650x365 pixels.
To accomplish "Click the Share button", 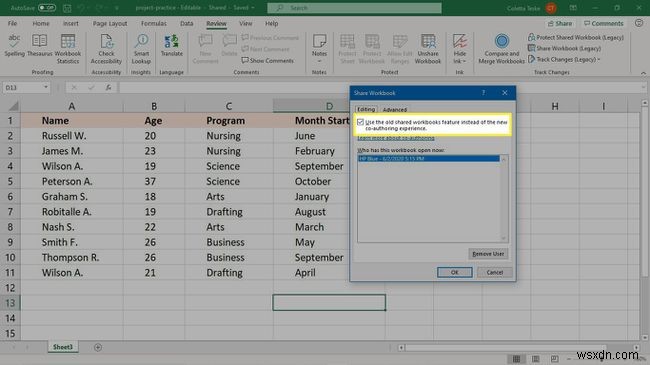I will (560, 24).
